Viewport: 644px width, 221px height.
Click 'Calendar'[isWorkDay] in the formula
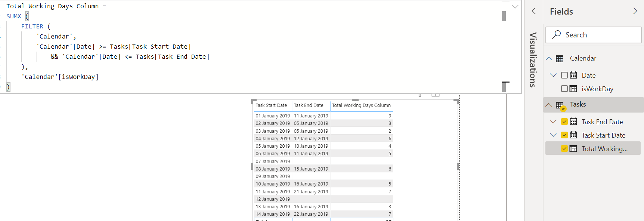(x=60, y=77)
